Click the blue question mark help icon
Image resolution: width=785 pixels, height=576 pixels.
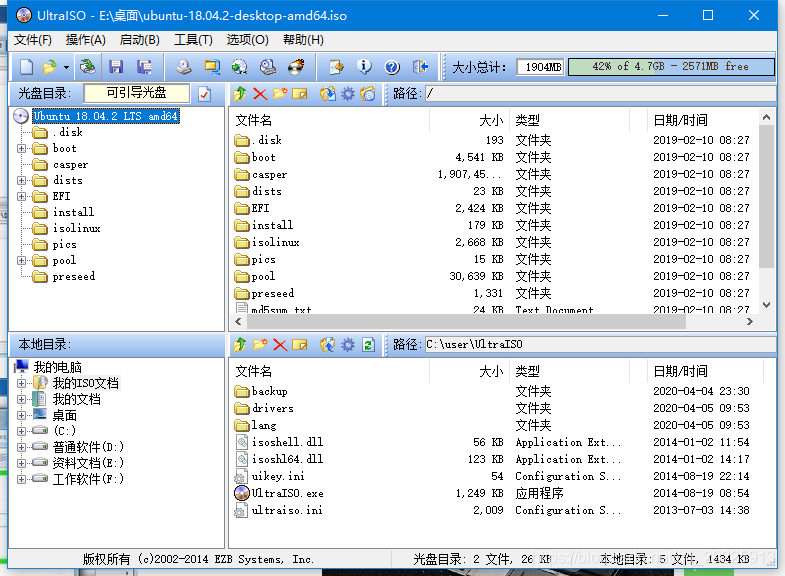pos(392,67)
